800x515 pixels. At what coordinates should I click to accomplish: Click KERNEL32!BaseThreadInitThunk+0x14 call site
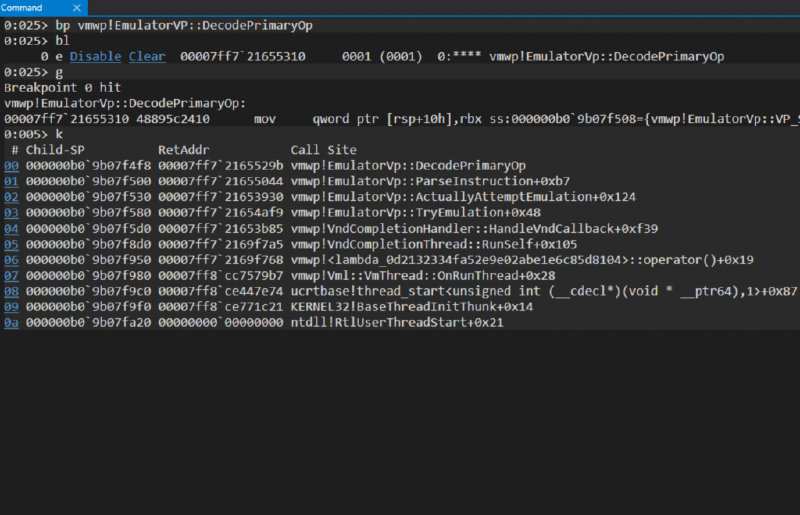tap(412, 307)
